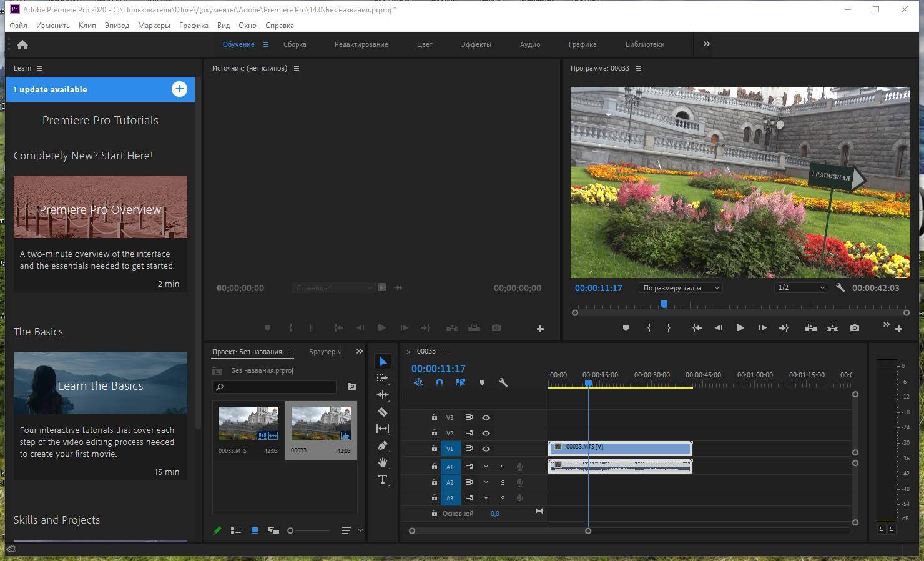This screenshot has height=561, width=924.
Task: Open the Маркеры menu
Action: (x=154, y=26)
